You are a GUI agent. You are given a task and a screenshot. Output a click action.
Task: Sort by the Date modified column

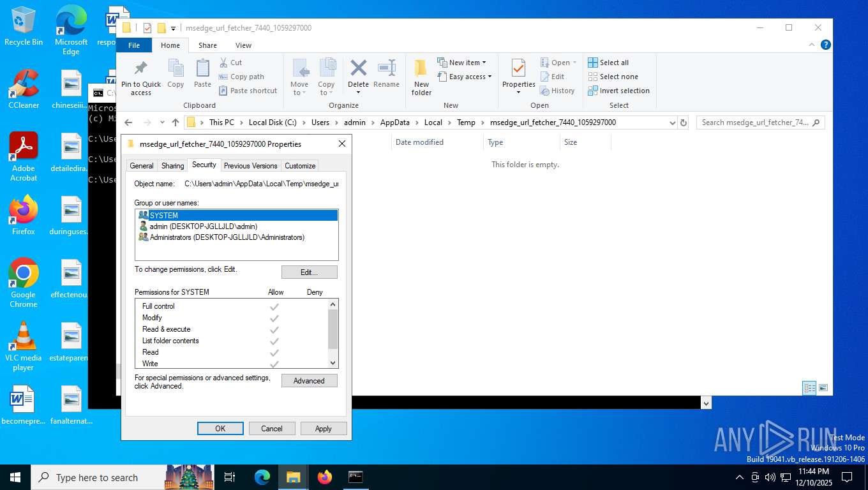419,142
